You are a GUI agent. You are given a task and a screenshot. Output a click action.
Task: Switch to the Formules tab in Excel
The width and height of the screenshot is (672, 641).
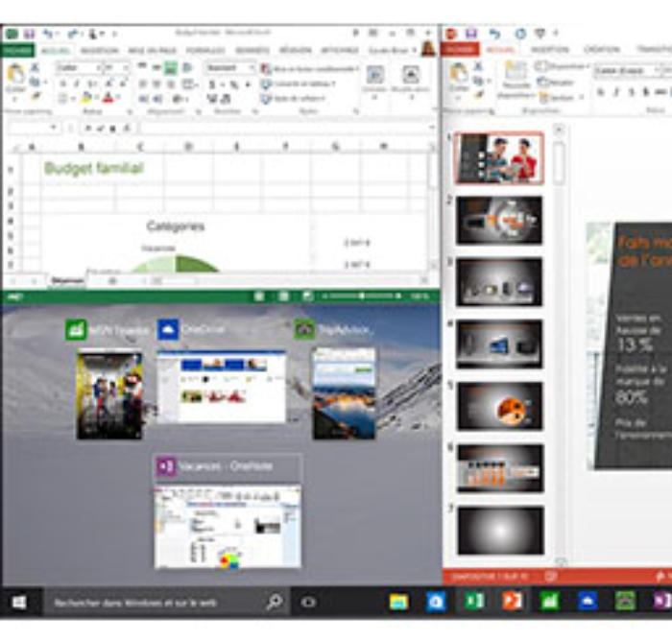pyautogui.click(x=205, y=50)
